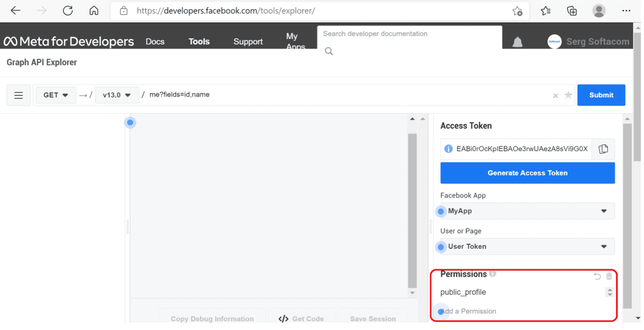Screen dimensions: 644x330
Task: Go back using the browser back arrow
Action: click(15, 11)
